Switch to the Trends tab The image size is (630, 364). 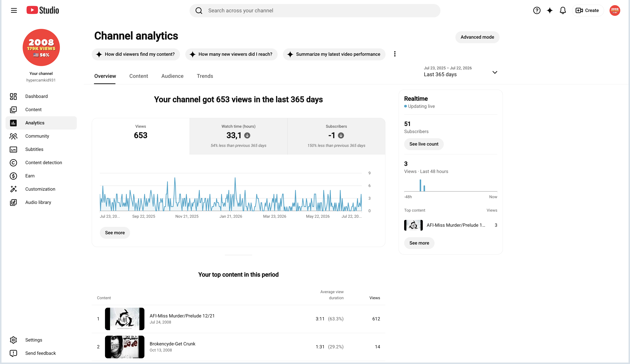(x=205, y=76)
